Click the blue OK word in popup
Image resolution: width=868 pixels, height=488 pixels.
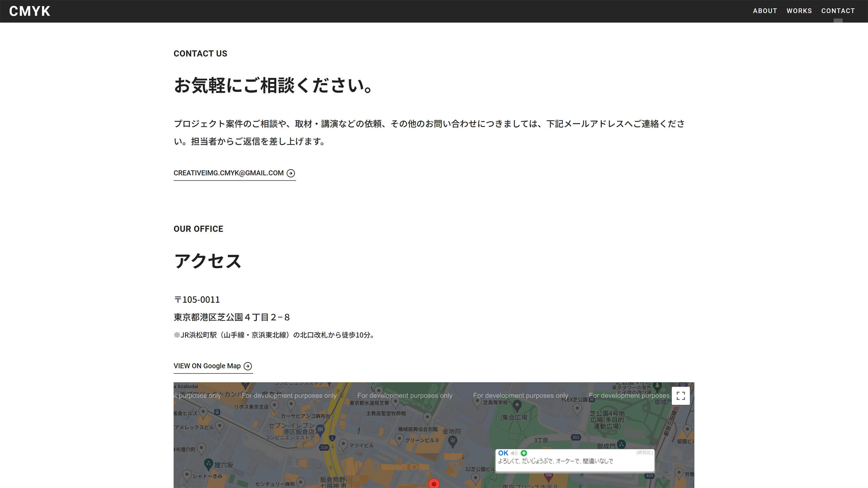pyautogui.click(x=503, y=453)
